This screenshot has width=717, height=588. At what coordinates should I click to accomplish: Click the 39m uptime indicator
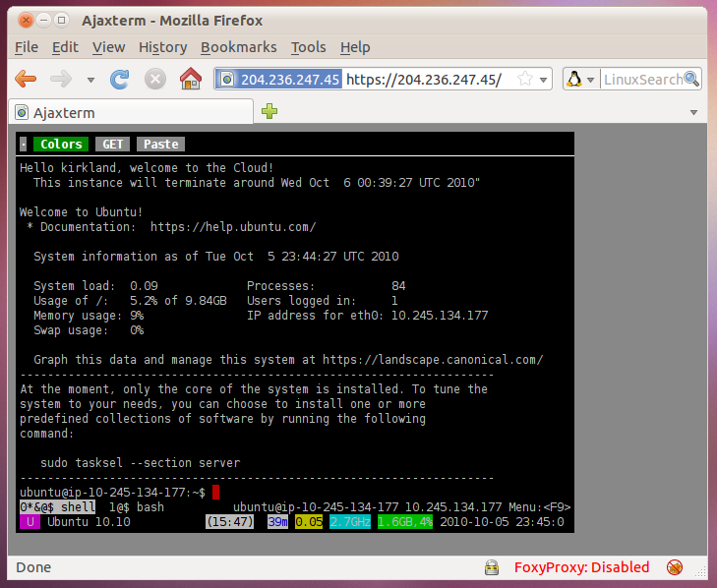[277, 522]
